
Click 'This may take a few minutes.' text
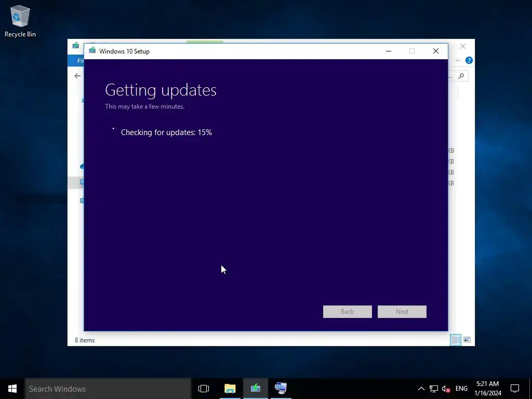point(144,107)
